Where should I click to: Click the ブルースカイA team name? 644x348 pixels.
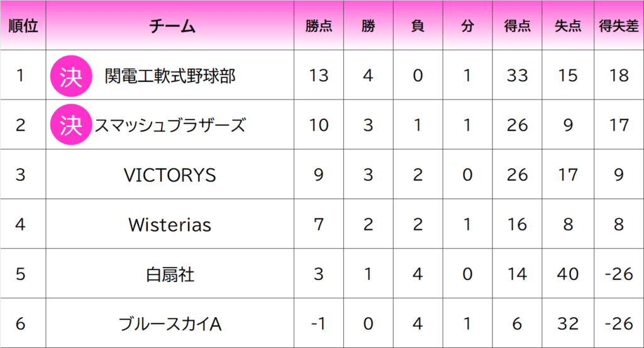[x=170, y=323]
